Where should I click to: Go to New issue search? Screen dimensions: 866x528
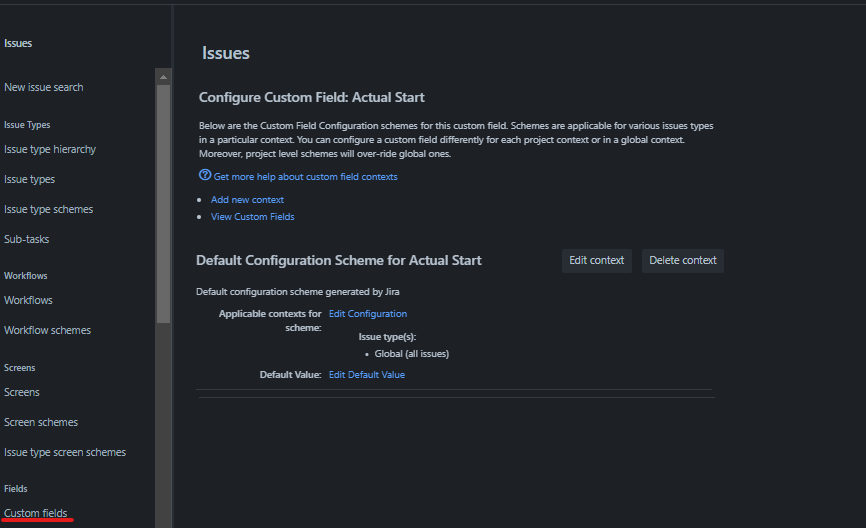(44, 88)
